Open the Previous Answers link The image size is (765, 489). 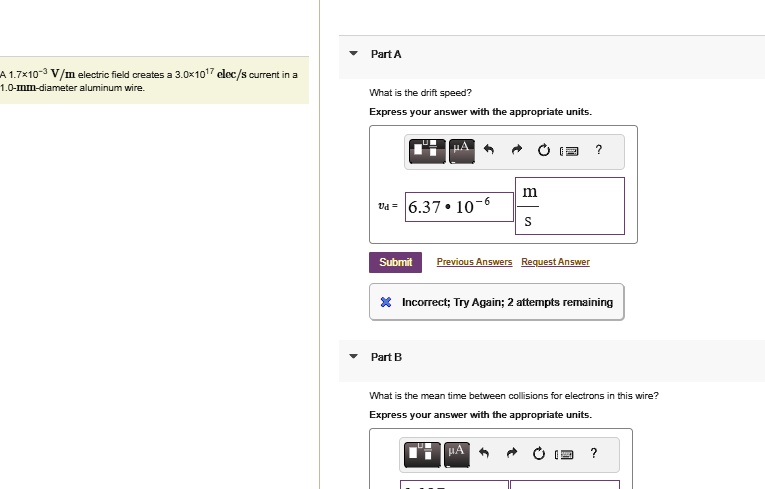[474, 262]
